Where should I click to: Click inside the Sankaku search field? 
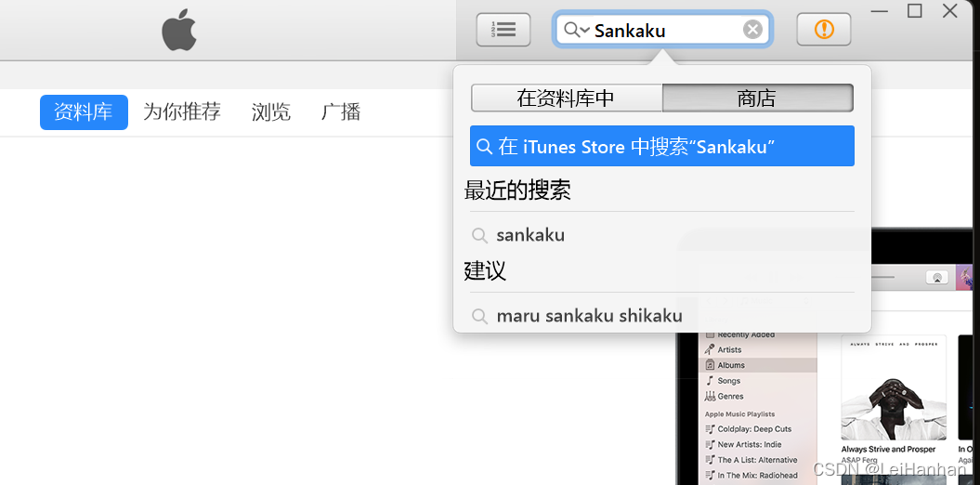(663, 30)
